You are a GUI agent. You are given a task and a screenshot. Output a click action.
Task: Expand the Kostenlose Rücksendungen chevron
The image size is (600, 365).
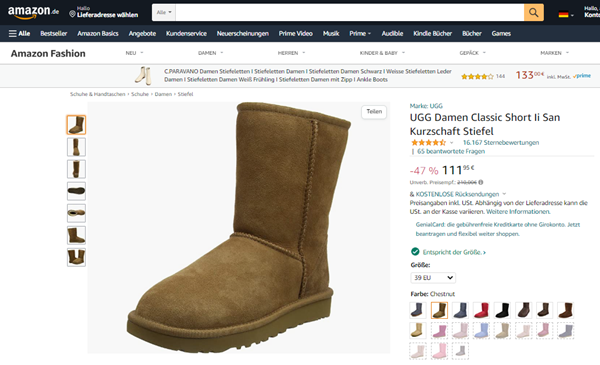pyautogui.click(x=504, y=194)
